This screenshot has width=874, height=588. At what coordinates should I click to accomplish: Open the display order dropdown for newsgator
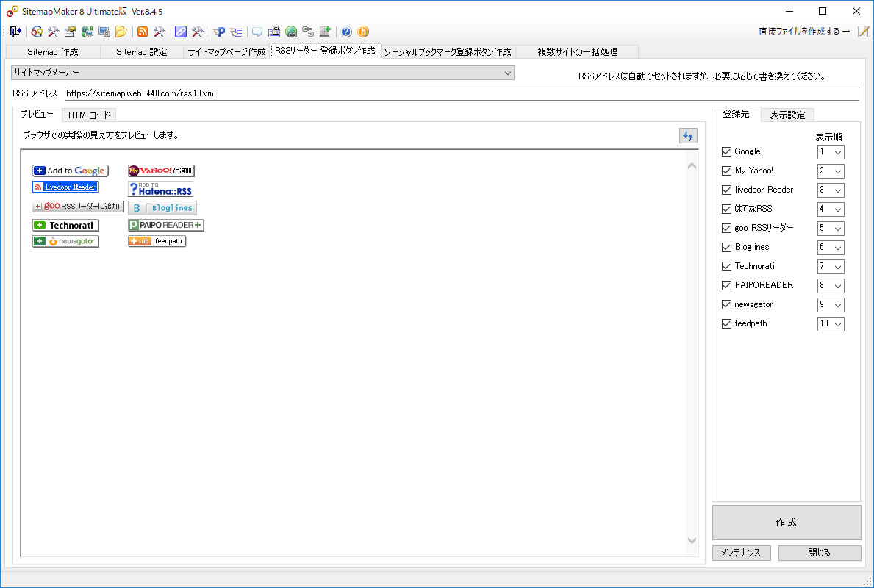(x=831, y=304)
